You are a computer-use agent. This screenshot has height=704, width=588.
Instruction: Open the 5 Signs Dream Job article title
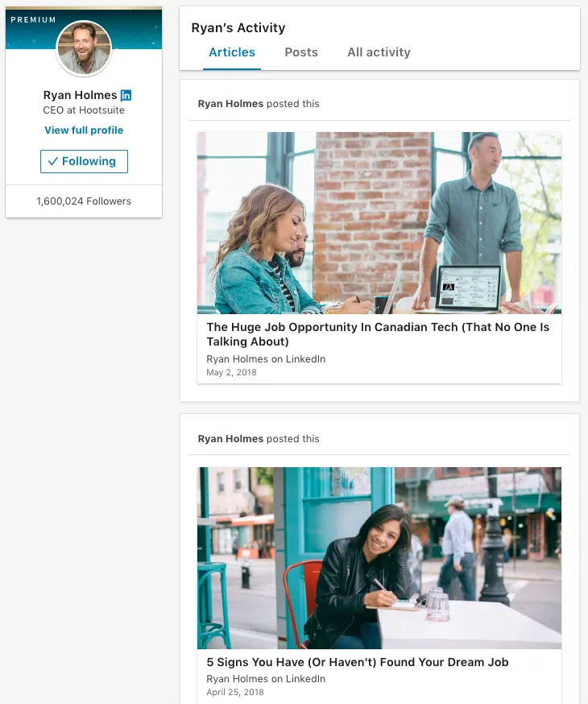[358, 662]
